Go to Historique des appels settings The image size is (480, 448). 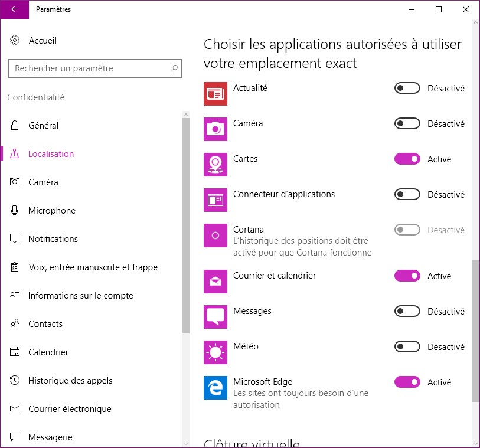70,381
